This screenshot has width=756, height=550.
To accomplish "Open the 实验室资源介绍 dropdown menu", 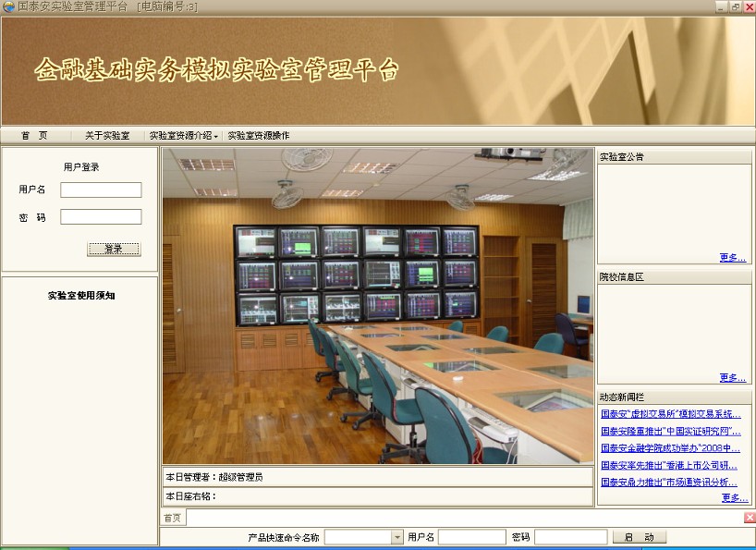I will [x=181, y=134].
